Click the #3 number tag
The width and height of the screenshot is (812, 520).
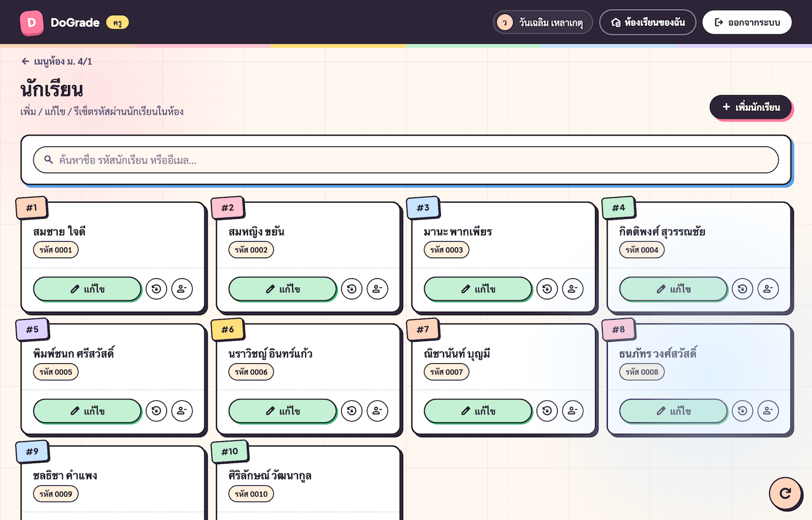423,207
